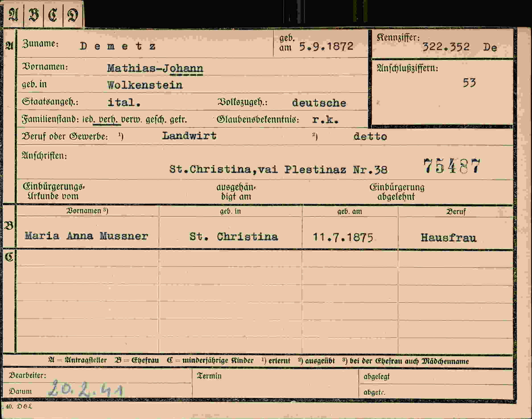Click the 'Datum' label at bottom left
This screenshot has width=532, height=419.
[20, 391]
